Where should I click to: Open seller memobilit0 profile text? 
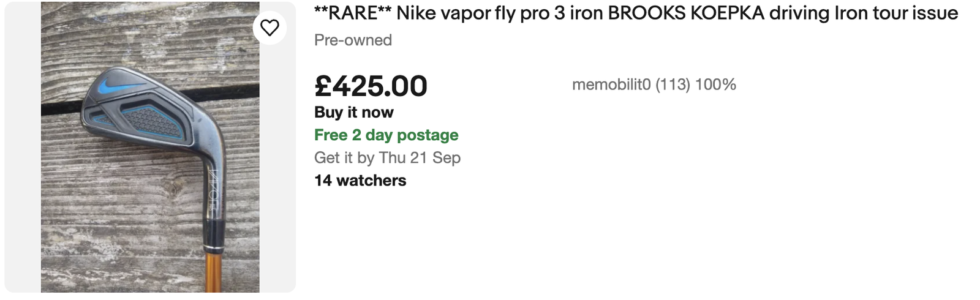pos(611,84)
